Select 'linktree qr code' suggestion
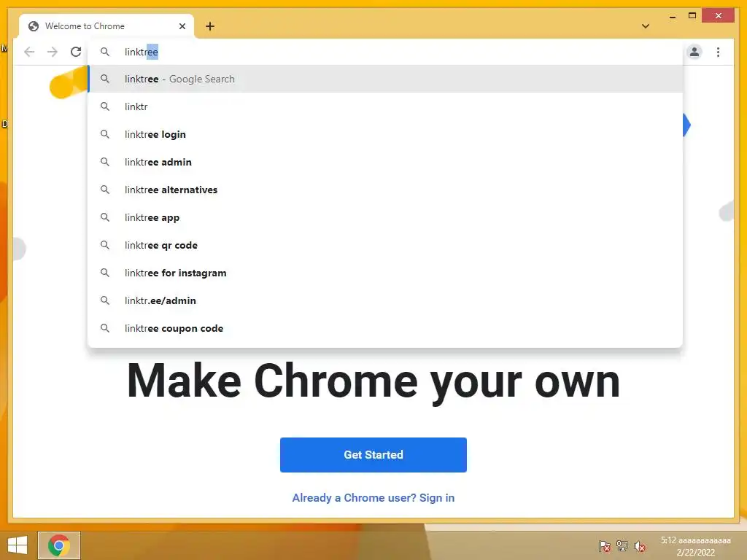The image size is (747, 560). (385, 245)
